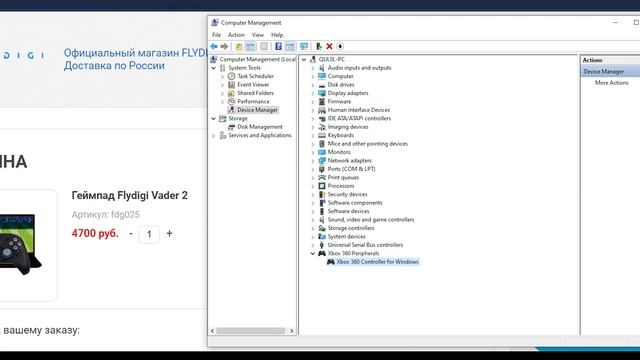Image resolution: width=640 pixels, height=360 pixels.
Task: Click the Computer Management title bar icon
Action: click(x=215, y=22)
